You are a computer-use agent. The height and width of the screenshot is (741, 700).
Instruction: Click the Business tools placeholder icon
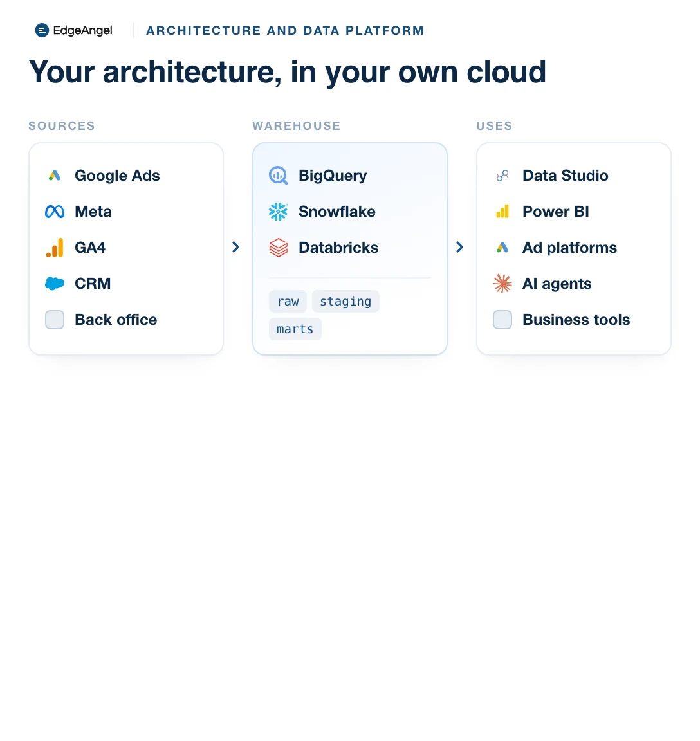pos(502,320)
